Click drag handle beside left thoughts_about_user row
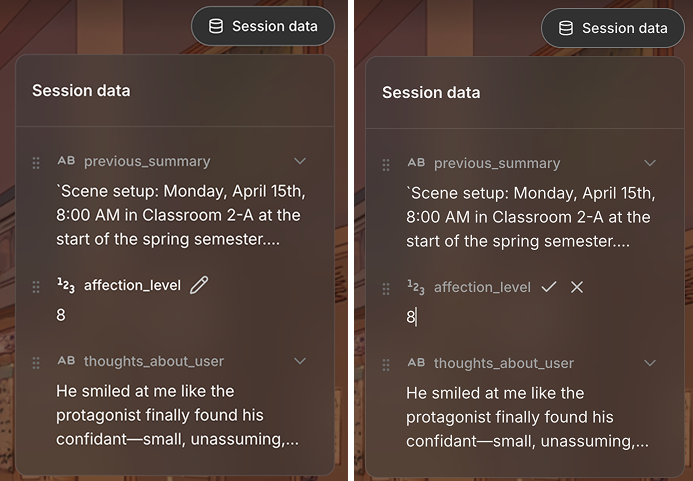 (36, 362)
